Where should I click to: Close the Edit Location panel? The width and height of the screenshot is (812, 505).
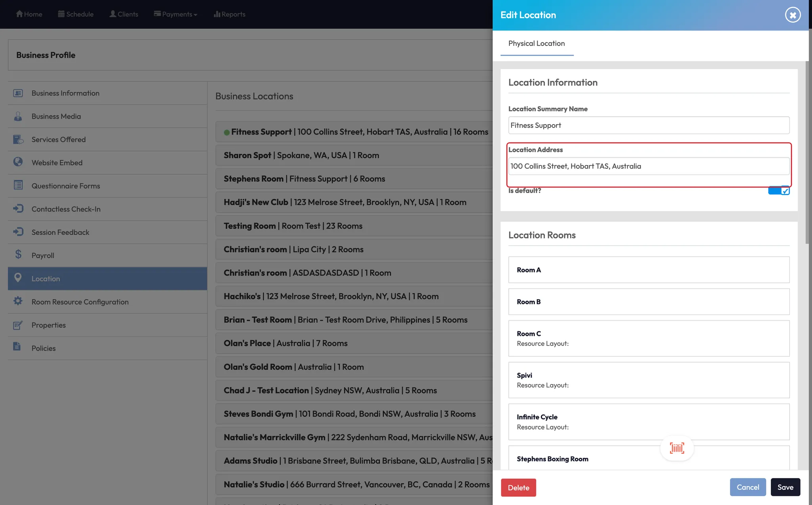click(x=793, y=15)
